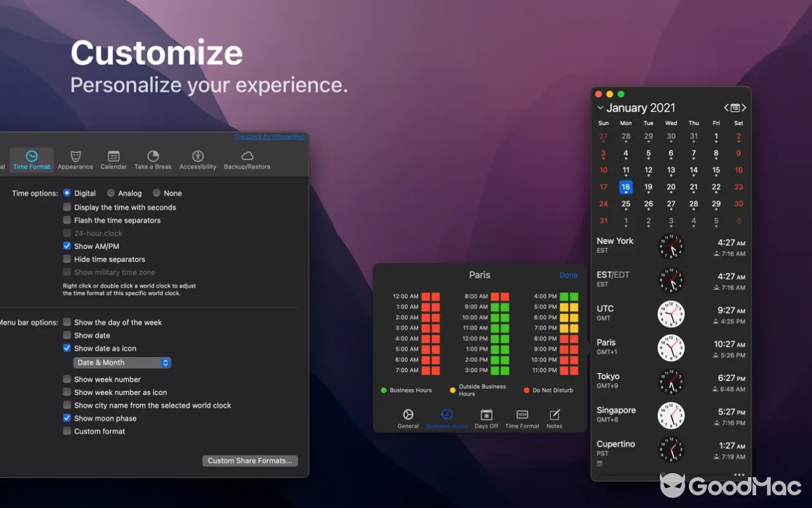The height and width of the screenshot is (508, 812).
Task: Open the Accessibility preferences icon
Action: [x=198, y=156]
